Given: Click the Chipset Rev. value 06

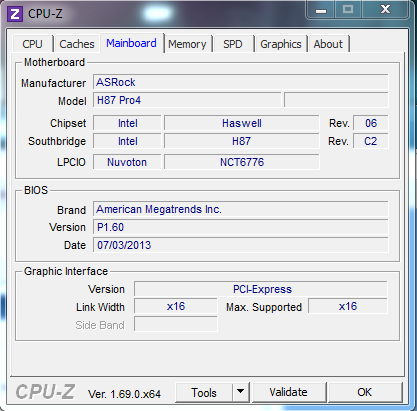Looking at the screenshot, I should pyautogui.click(x=371, y=123).
